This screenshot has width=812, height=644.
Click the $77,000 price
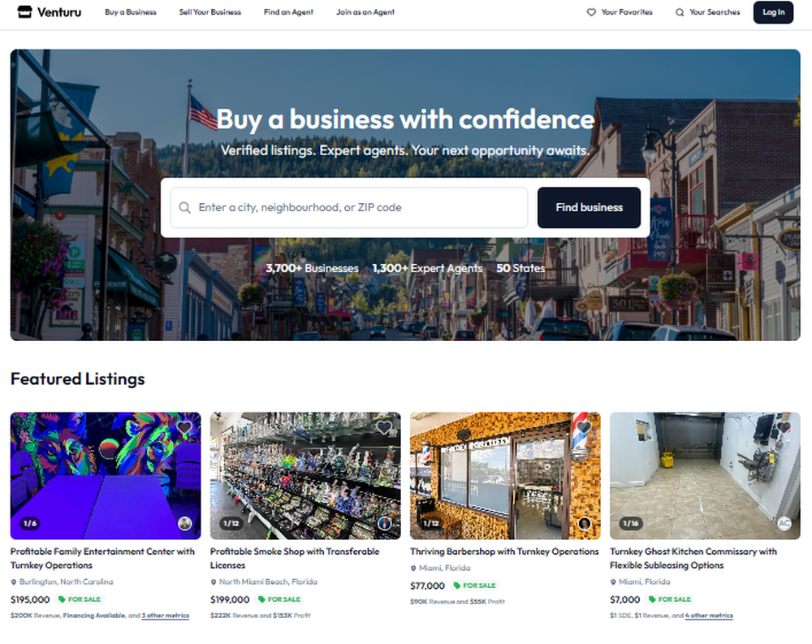(x=427, y=586)
